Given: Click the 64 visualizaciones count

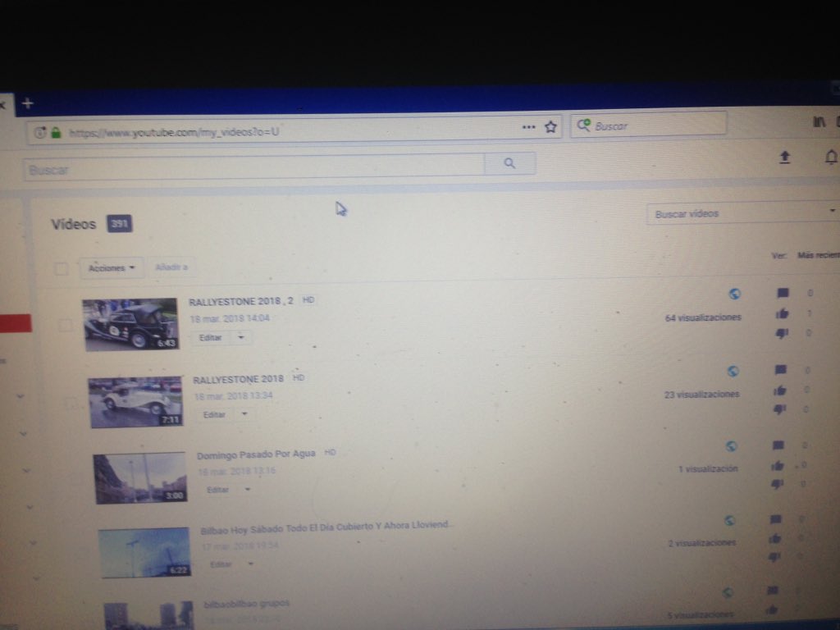Looking at the screenshot, I should point(703,317).
